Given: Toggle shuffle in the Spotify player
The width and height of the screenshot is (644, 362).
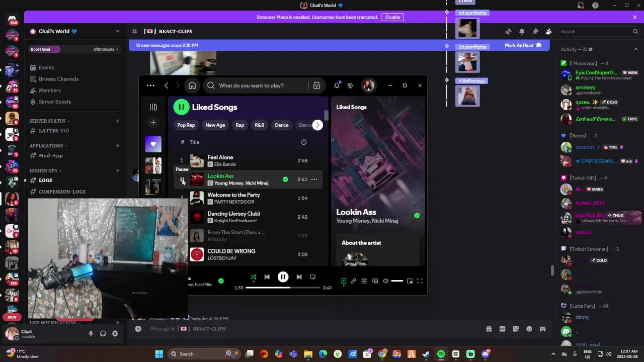Looking at the screenshot, I should coord(254,277).
